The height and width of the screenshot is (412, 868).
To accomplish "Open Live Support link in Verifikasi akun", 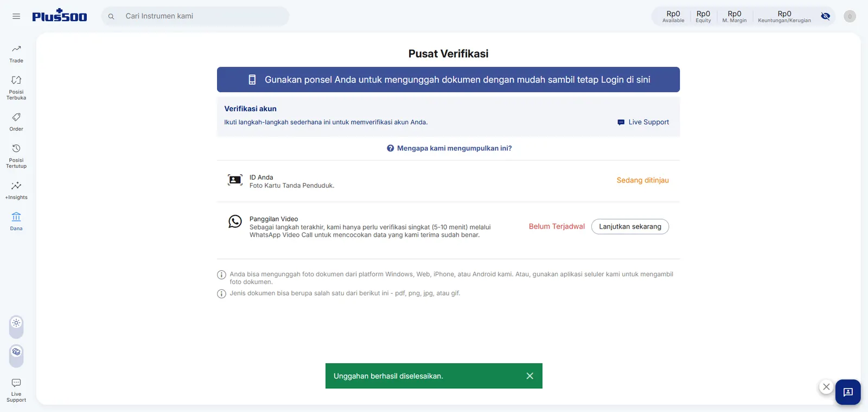I will coord(643,122).
